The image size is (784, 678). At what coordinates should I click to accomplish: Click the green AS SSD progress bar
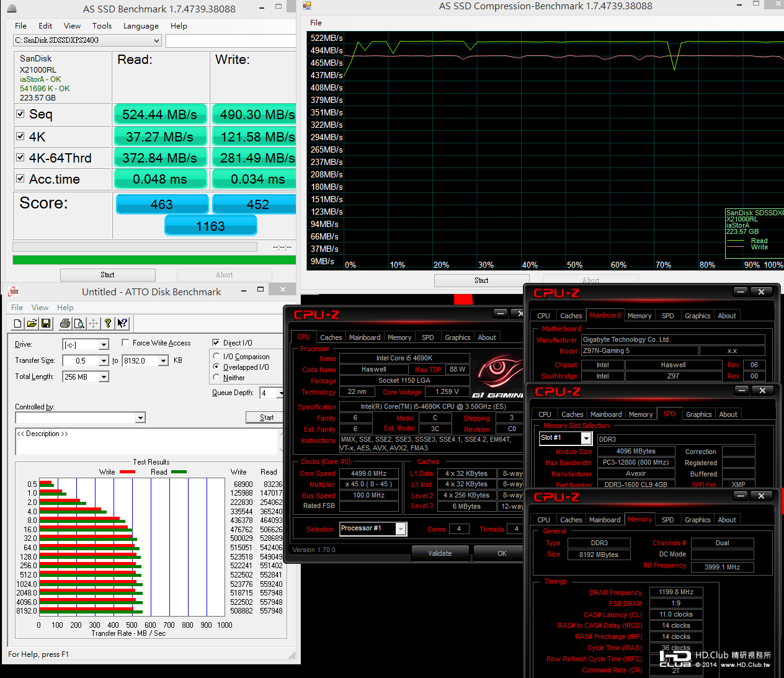click(154, 260)
